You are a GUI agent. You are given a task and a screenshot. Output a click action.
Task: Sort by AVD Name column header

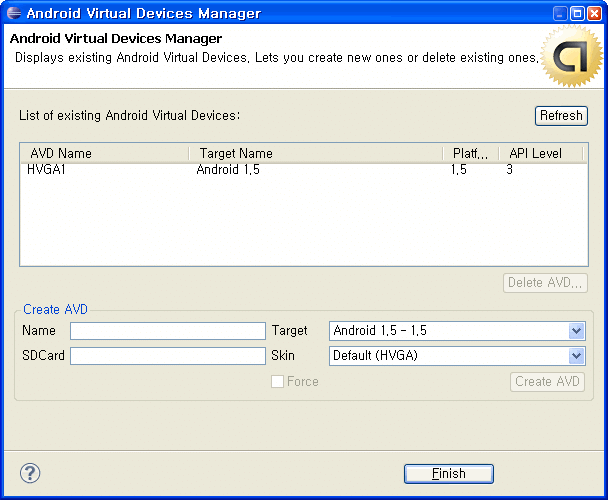click(x=105, y=154)
